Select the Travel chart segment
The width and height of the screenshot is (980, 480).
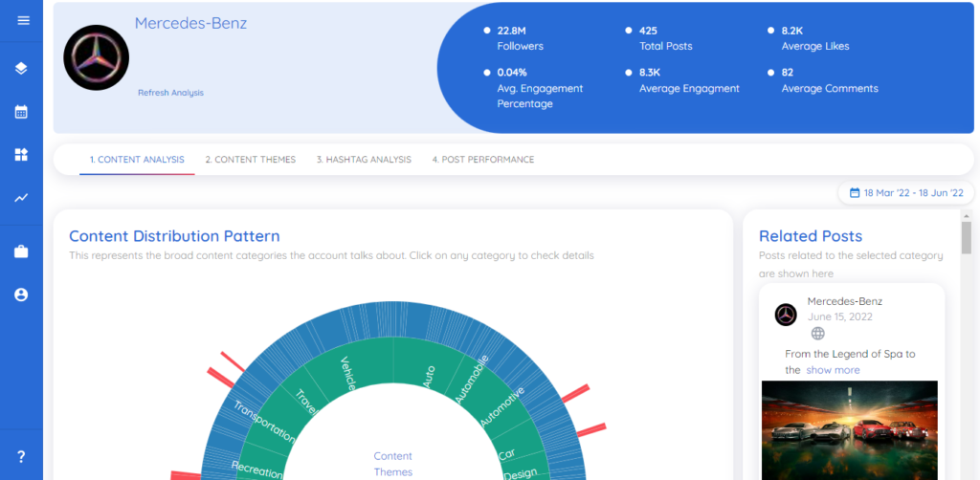click(x=306, y=401)
